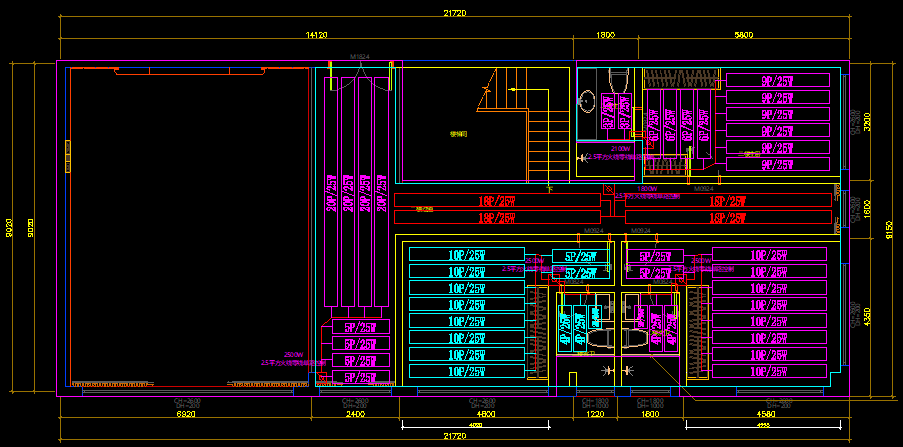This screenshot has height=447, width=903.
Task: Select the 6920 dimension at the bottom
Action: [x=186, y=413]
